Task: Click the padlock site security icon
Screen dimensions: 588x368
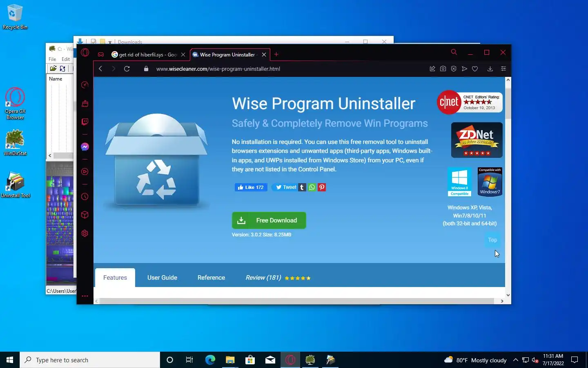Action: (146, 69)
